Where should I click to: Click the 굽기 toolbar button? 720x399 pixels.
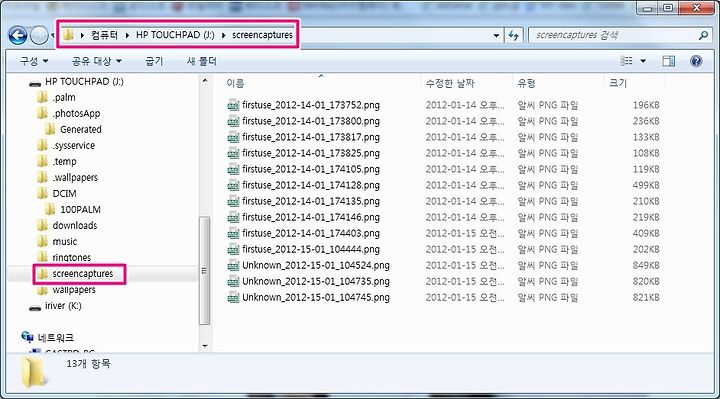(154, 61)
